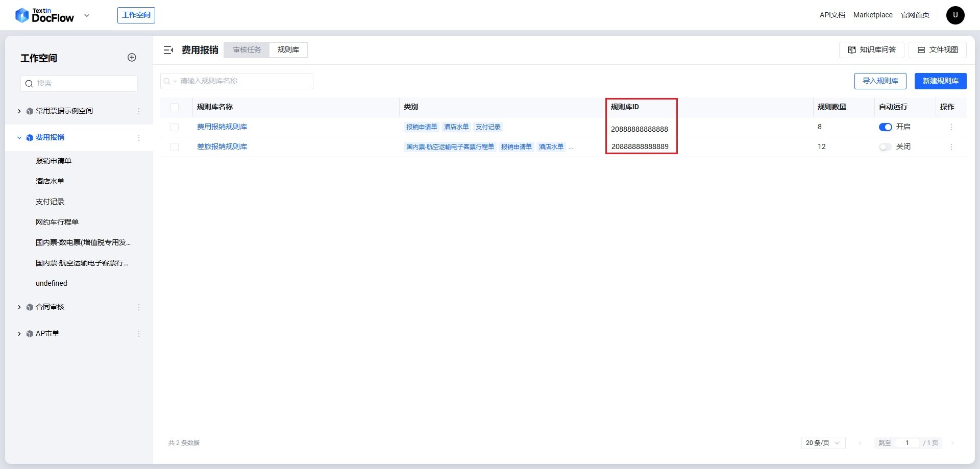Screen dimensions: 980x469
Task: Open actions menu for 差旅报销规则库 row
Action: [951, 147]
